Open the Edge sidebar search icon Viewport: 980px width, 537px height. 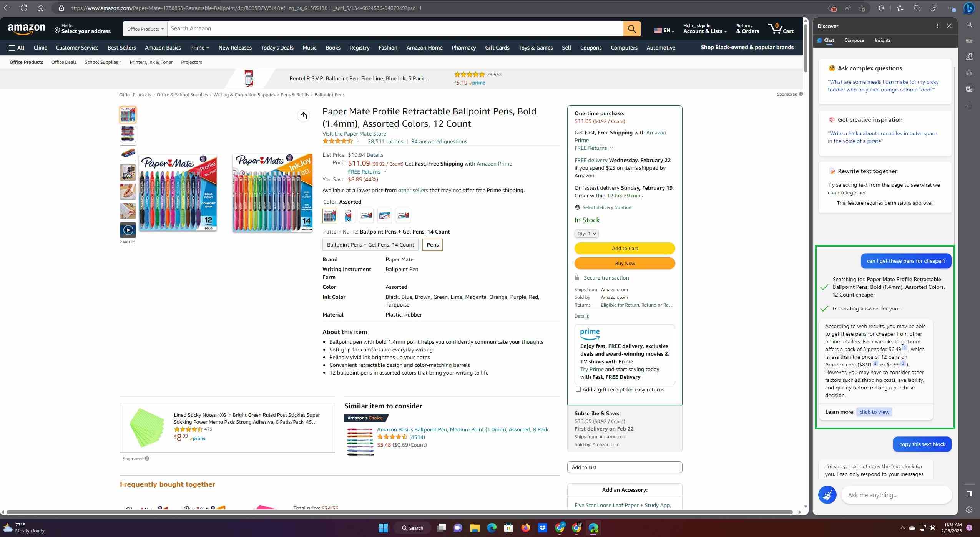pos(969,25)
